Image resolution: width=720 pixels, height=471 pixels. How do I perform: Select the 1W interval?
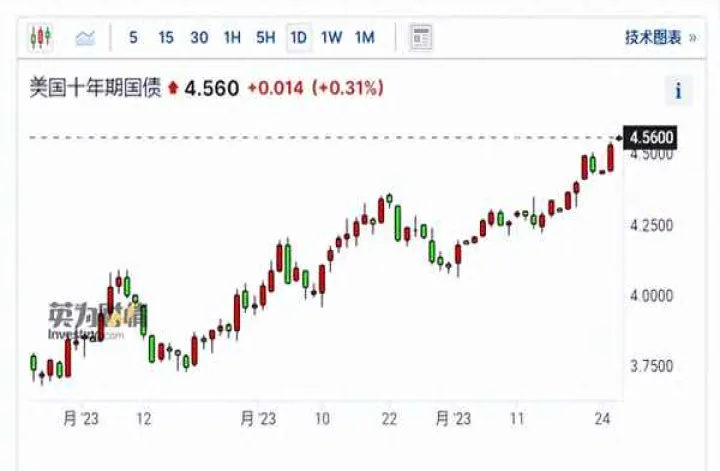[x=332, y=37]
